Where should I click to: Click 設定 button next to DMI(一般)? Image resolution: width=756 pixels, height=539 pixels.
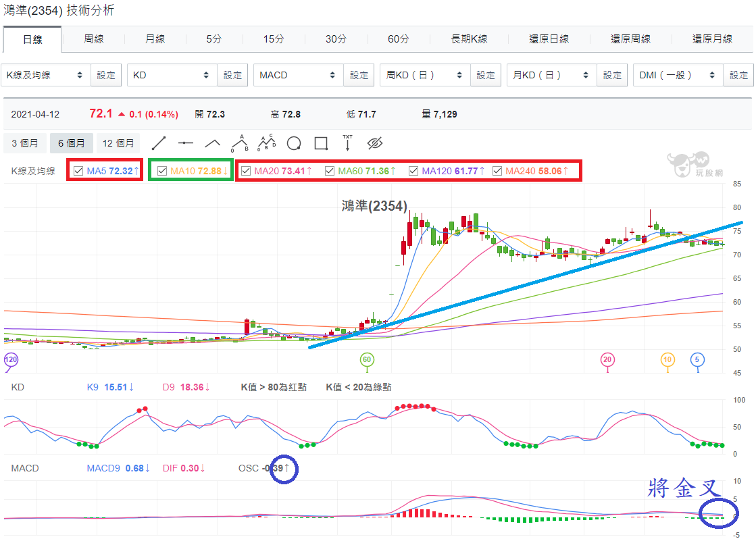(738, 75)
